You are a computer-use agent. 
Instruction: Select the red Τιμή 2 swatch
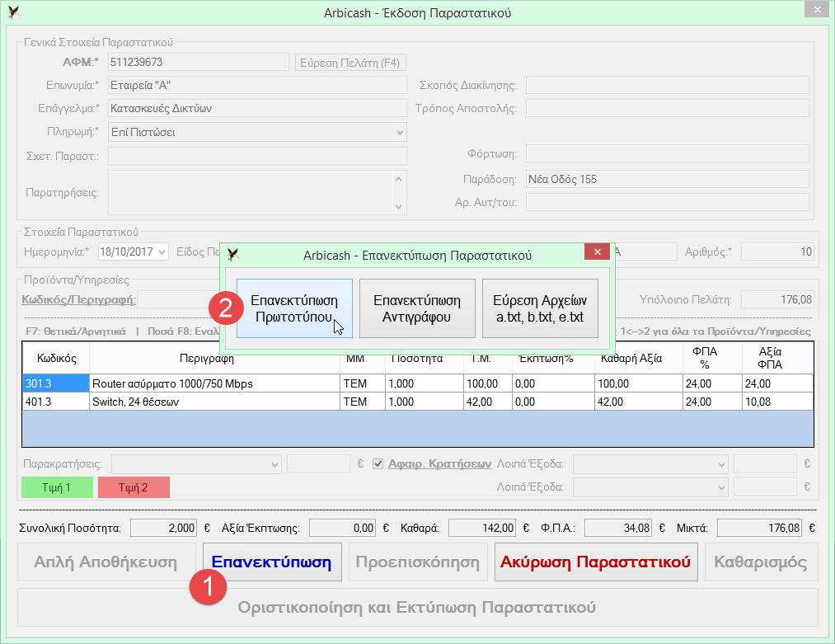pyautogui.click(x=134, y=487)
